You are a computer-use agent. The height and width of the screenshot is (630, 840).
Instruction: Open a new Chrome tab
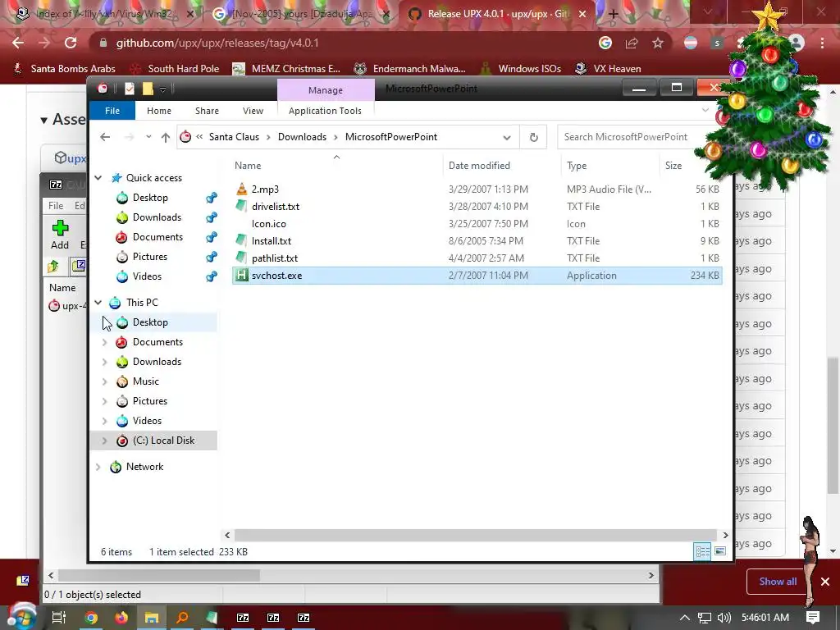(x=614, y=14)
